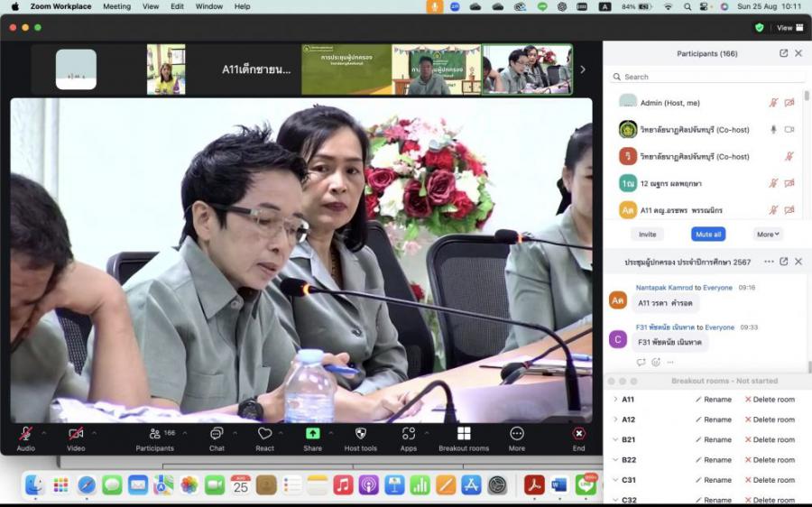The width and height of the screenshot is (812, 507).
Task: Open the More dropdown below participants list
Action: point(768,234)
